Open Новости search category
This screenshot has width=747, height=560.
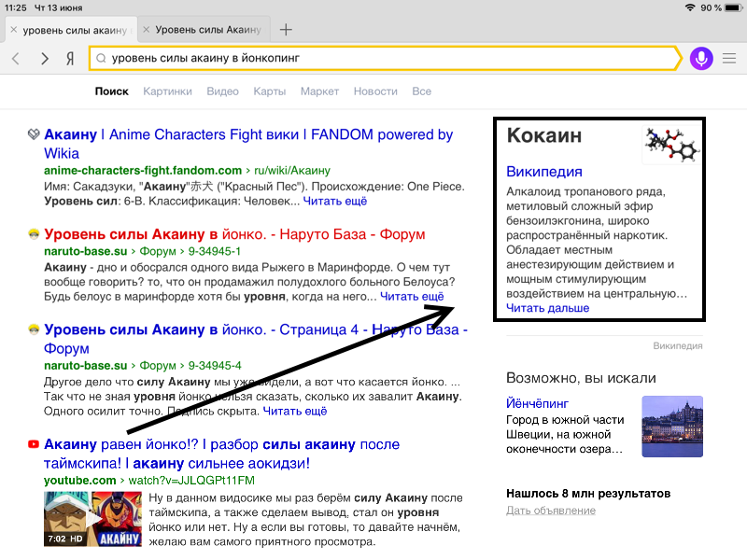click(x=375, y=91)
